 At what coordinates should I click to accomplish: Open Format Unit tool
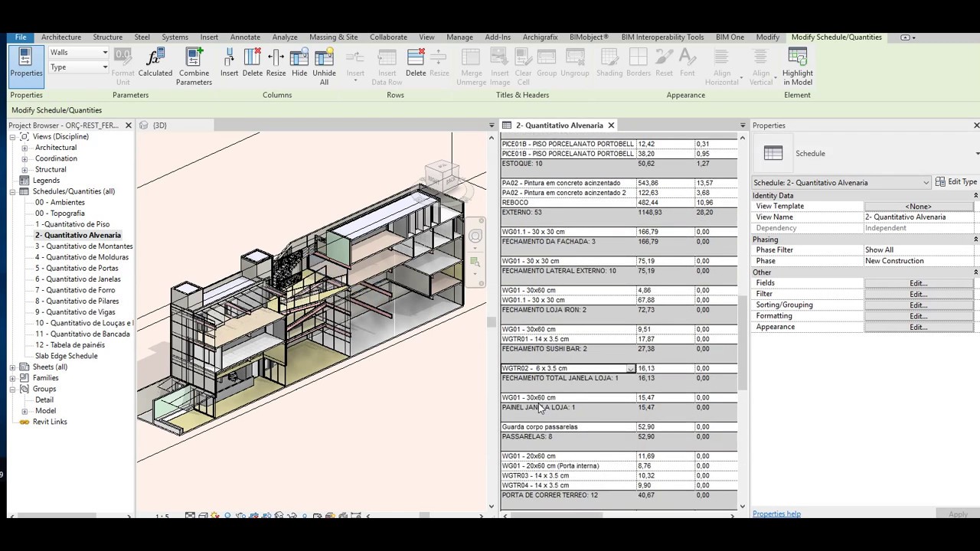tap(122, 67)
